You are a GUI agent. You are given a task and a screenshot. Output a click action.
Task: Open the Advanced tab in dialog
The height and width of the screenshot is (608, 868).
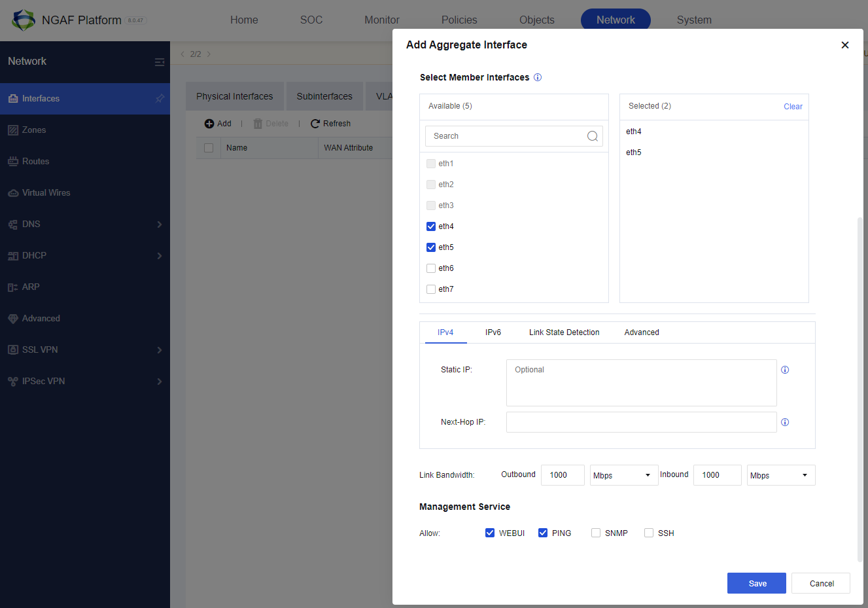[x=642, y=332]
